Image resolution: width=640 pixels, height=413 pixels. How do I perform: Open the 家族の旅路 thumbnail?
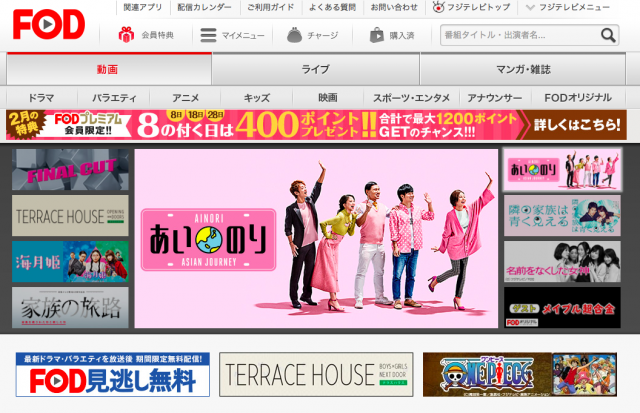pos(70,307)
